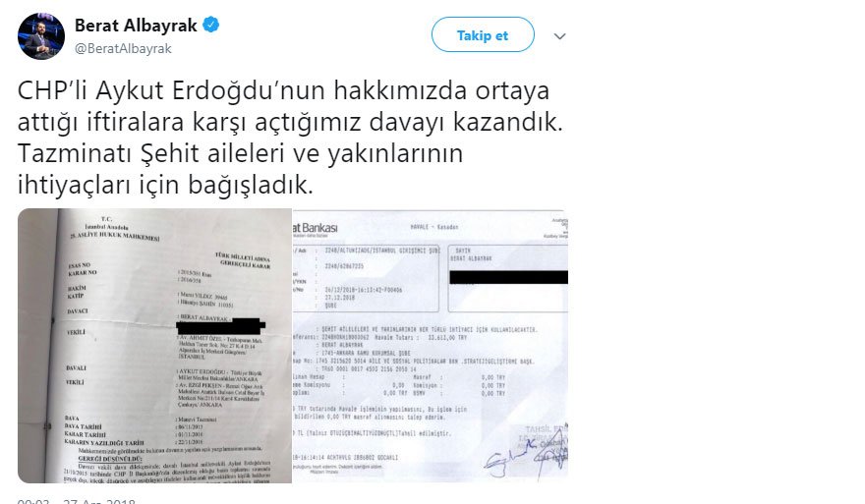This screenshot has width=865, height=504.
Task: Open Berat Albayrak's profile avatar
Action: 41,36
